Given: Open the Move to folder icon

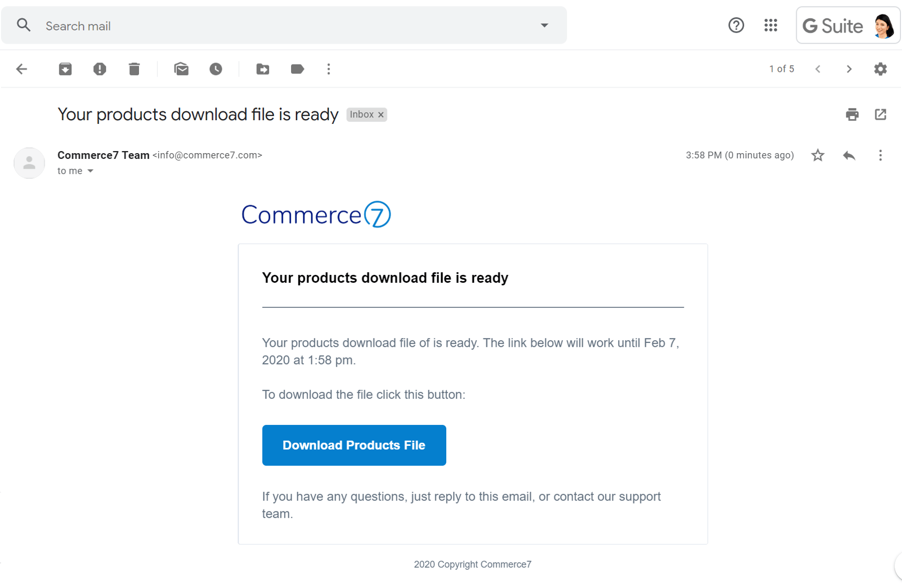Looking at the screenshot, I should tap(263, 69).
